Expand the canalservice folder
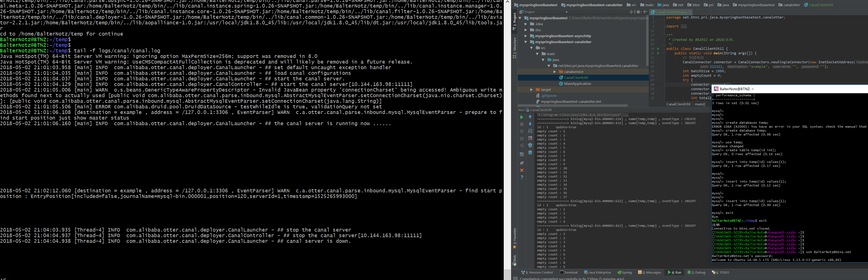Screen dimensions: 868x280 point(555,72)
